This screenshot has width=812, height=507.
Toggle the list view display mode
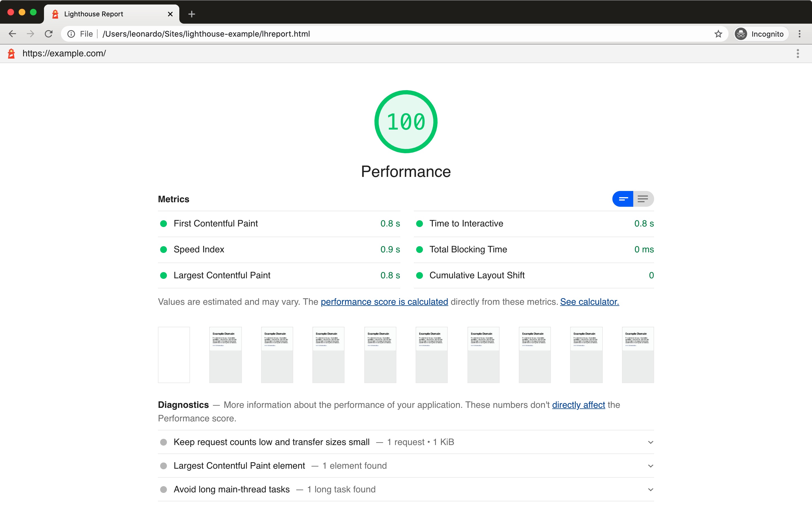pos(643,199)
